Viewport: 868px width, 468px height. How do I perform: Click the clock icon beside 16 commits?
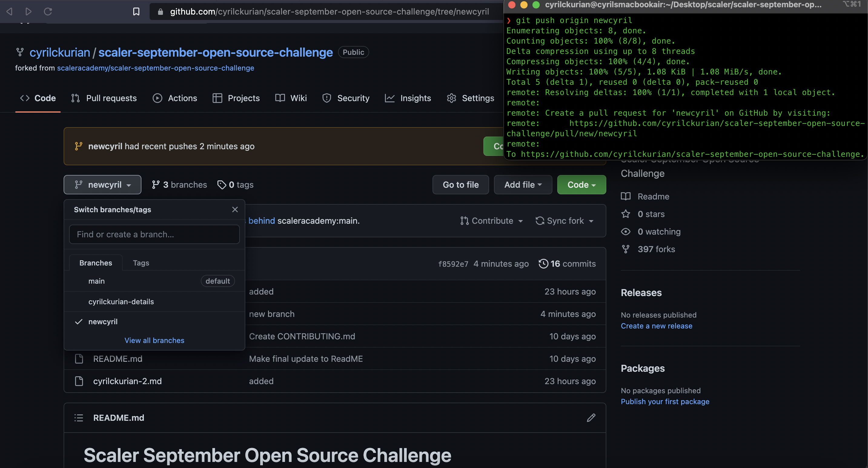tap(543, 264)
